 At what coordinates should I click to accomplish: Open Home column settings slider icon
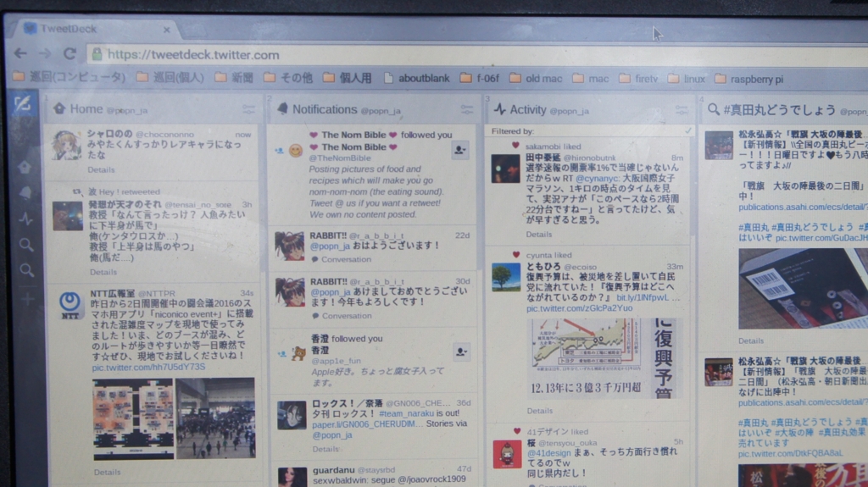[248, 109]
